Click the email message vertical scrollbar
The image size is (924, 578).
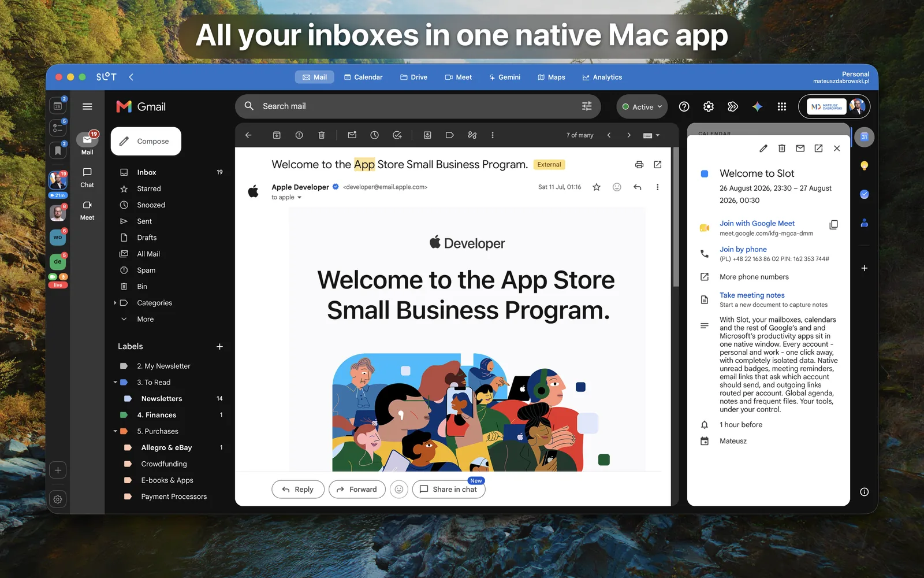(x=676, y=218)
